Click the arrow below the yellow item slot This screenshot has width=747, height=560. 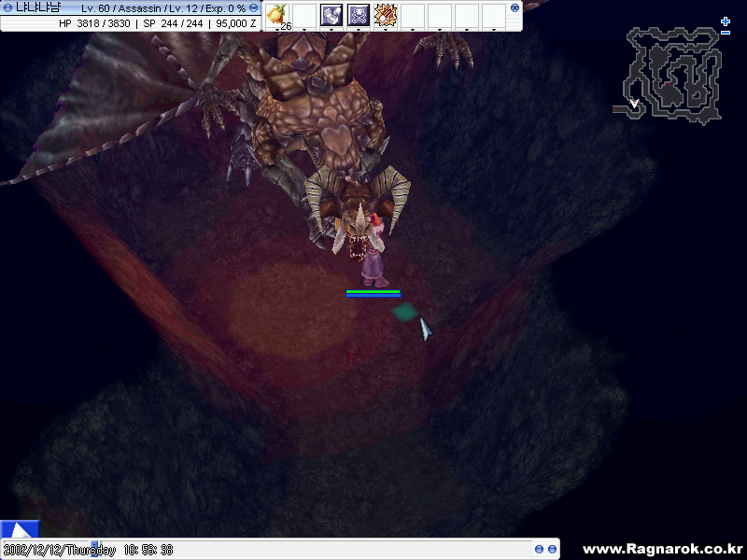point(277,30)
